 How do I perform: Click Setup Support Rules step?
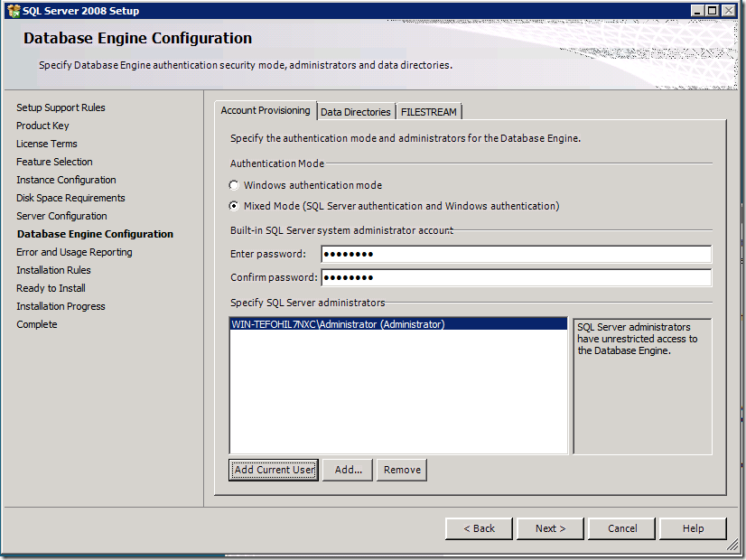[x=61, y=107]
